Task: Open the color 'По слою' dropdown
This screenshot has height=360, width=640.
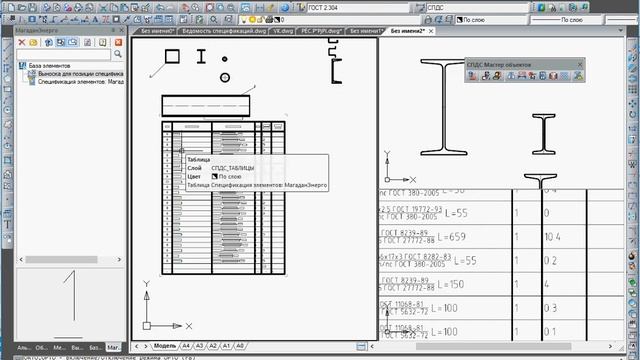Action: pos(491,20)
